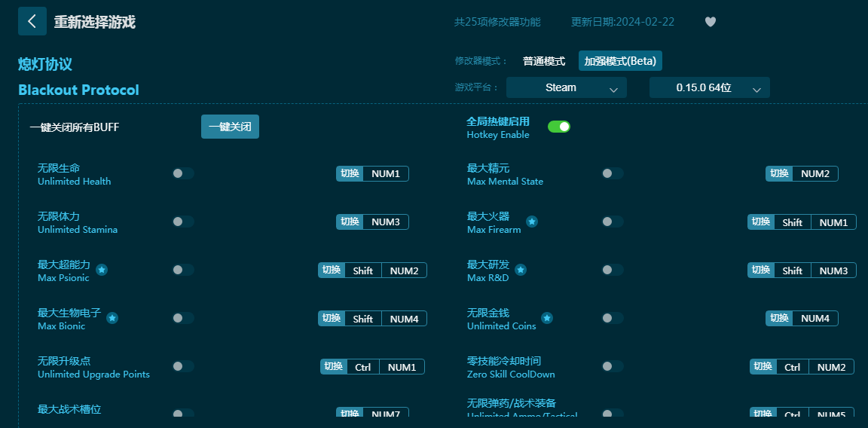This screenshot has height=428, width=868.
Task: Enable Unlimited Health toggle
Action: pos(182,173)
